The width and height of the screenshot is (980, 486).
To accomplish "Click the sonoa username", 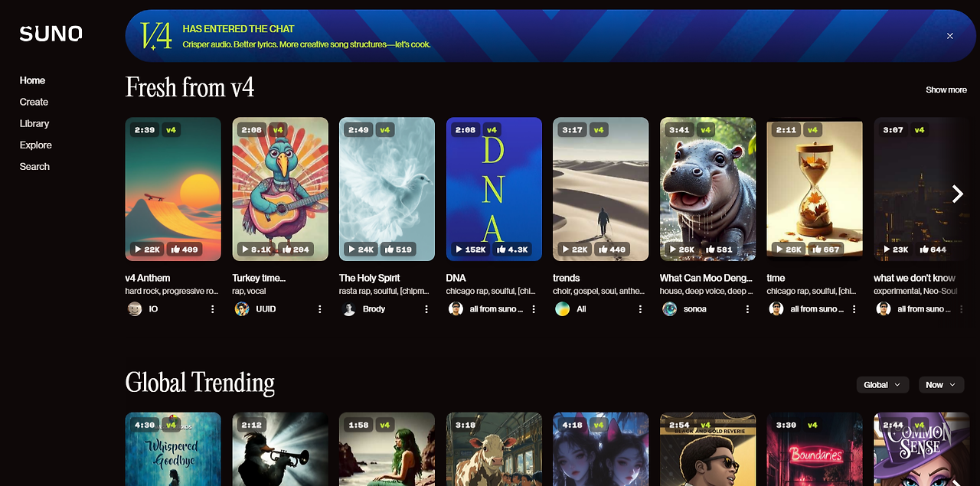I will (695, 309).
